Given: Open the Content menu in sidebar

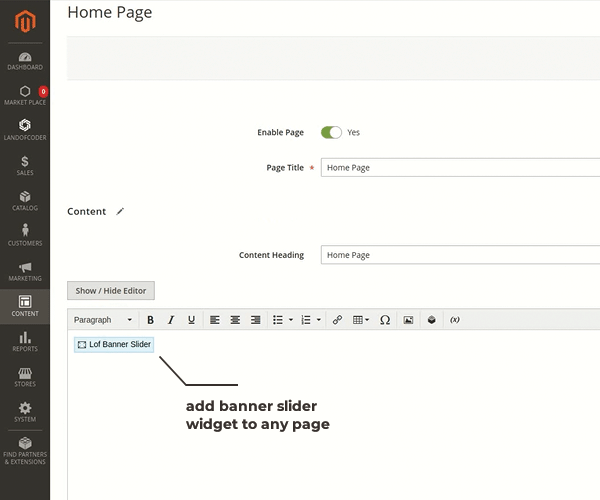Looking at the screenshot, I should (25, 306).
